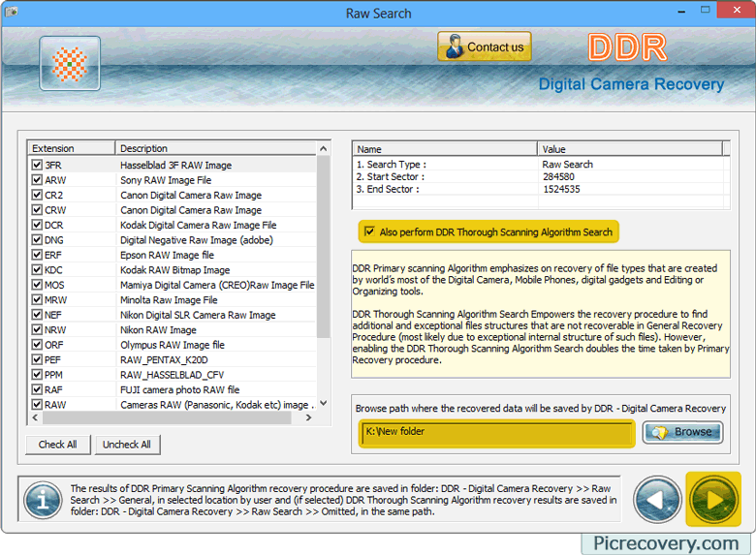Viewport: 756px width, 555px height.
Task: Toggle the CR2 extension checkbox
Action: (37, 195)
